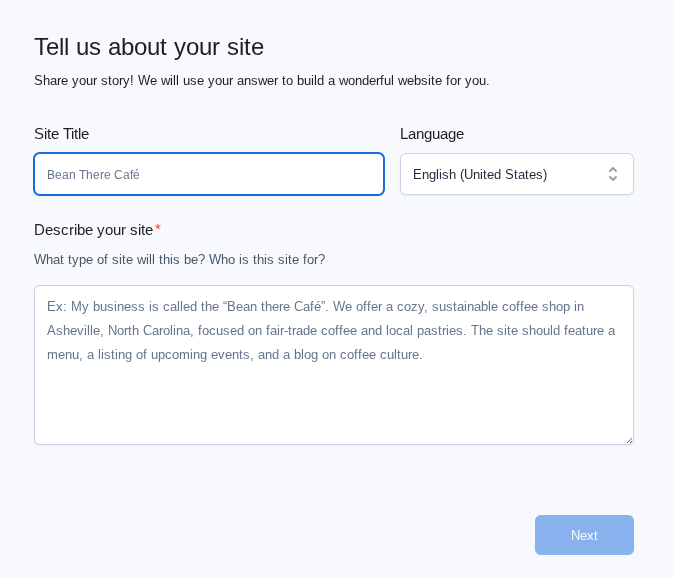Viewport: 673px width, 578px height.
Task: Open the Language dropdown
Action: 516,174
